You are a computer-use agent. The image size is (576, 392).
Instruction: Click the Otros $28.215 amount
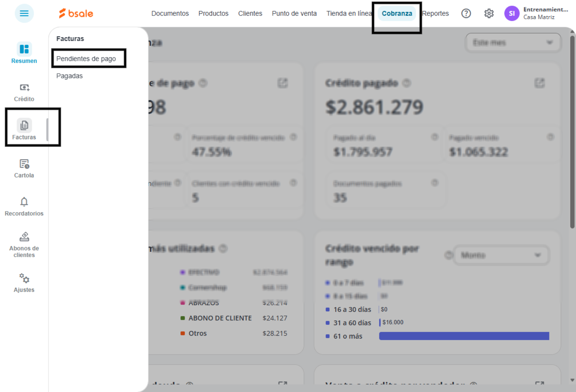click(x=275, y=333)
